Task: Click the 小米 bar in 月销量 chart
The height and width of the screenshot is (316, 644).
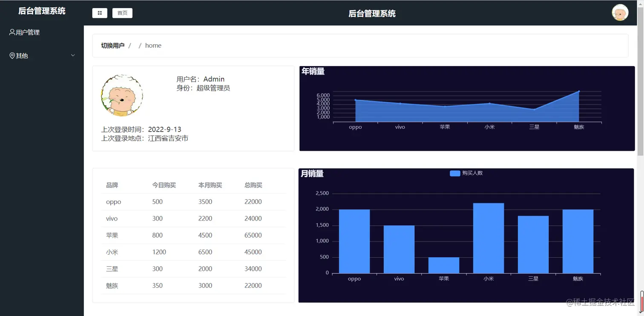Action: pyautogui.click(x=489, y=238)
